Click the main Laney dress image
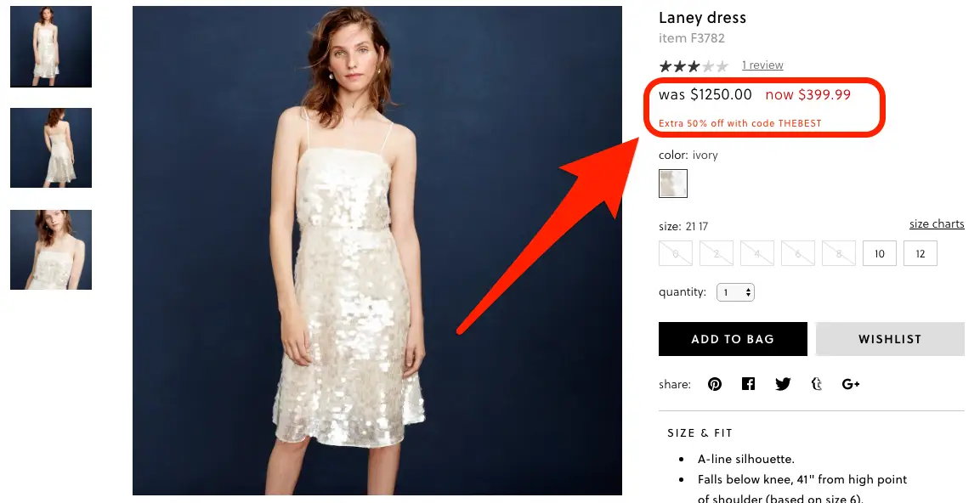 click(x=377, y=251)
